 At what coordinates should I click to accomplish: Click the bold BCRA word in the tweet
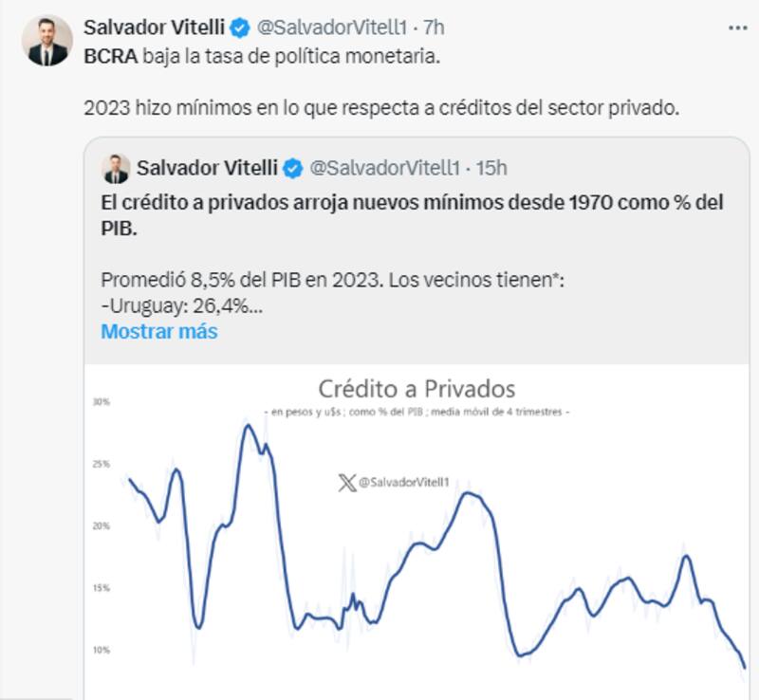coord(111,55)
